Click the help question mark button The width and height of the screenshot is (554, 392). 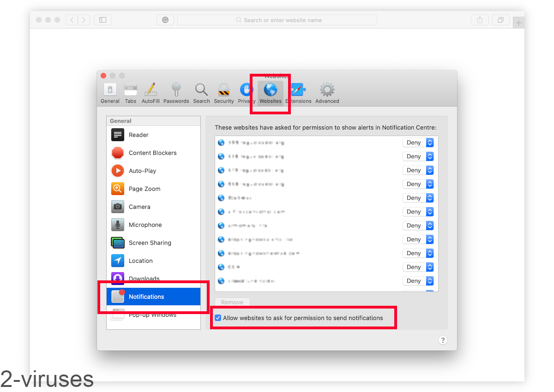[x=443, y=340]
